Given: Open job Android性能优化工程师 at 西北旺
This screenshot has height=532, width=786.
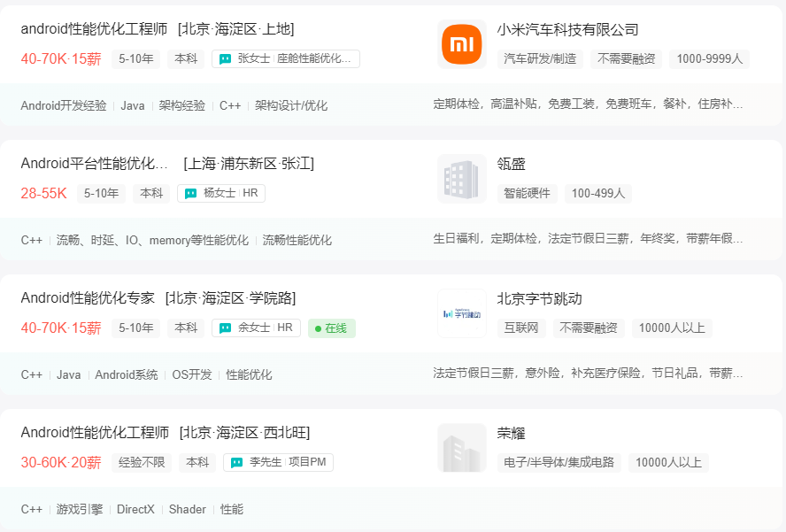Looking at the screenshot, I should 166,432.
